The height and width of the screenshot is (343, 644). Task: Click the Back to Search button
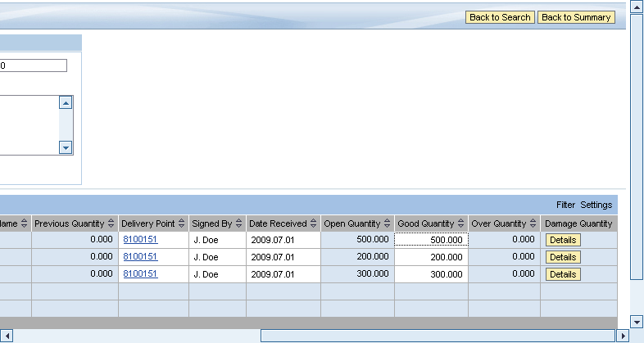tap(500, 17)
